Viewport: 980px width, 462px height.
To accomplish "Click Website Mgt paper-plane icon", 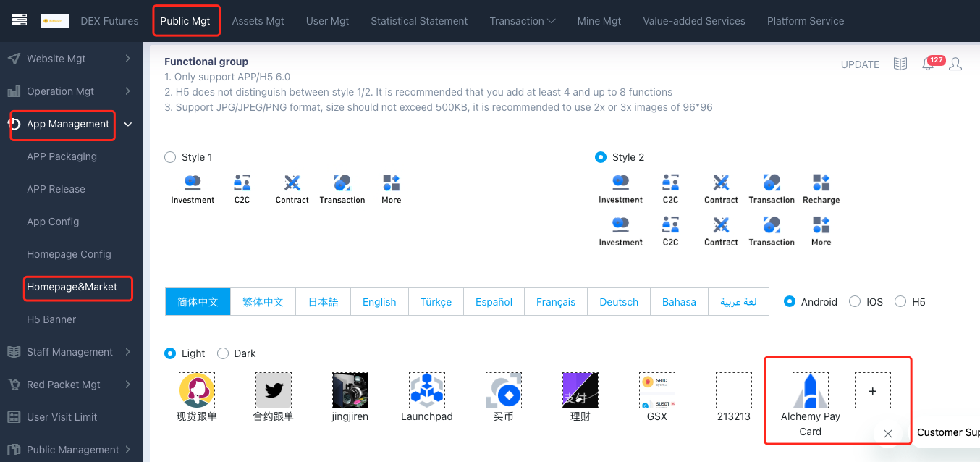I will [x=14, y=59].
